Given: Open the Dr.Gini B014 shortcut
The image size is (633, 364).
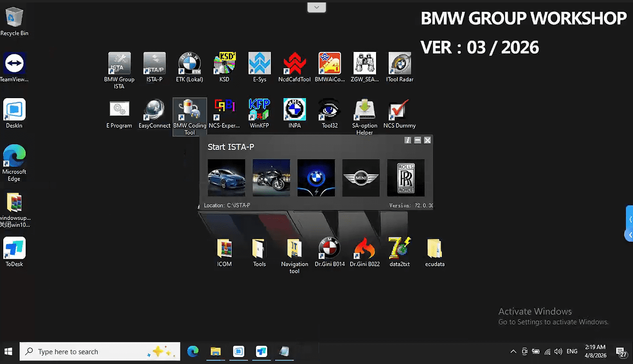Looking at the screenshot, I should [329, 249].
